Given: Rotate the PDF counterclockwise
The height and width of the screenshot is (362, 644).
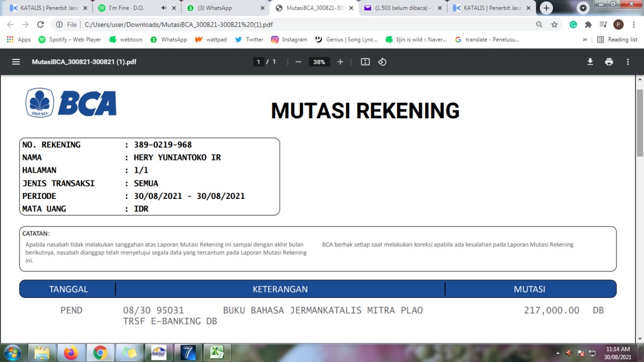Looking at the screenshot, I should click(x=382, y=62).
